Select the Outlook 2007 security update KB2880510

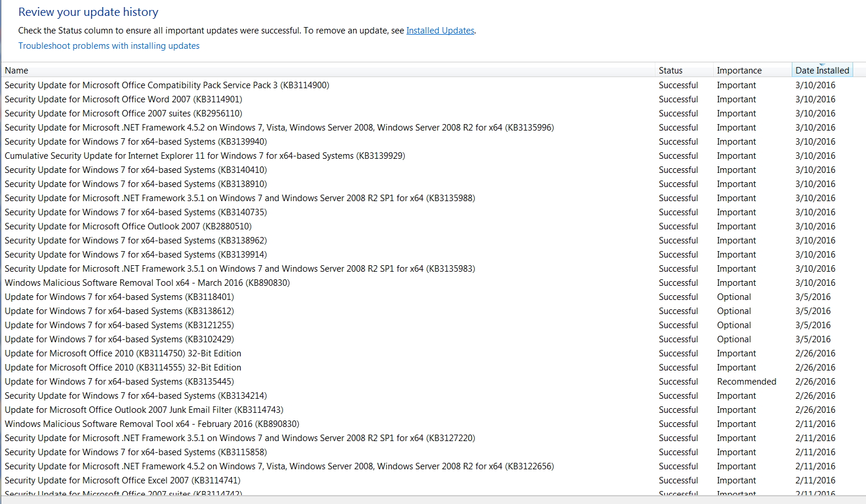(x=128, y=226)
